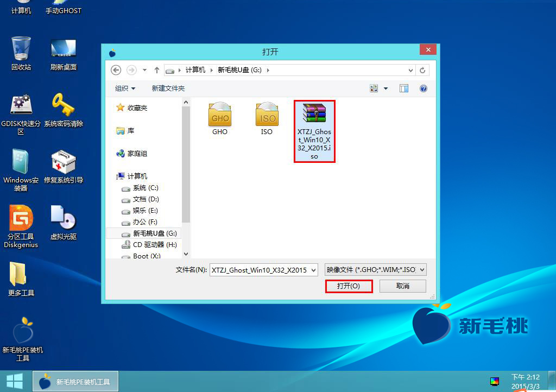The height and width of the screenshot is (392, 556).
Task: Click the Forward navigation arrow
Action: click(x=131, y=70)
